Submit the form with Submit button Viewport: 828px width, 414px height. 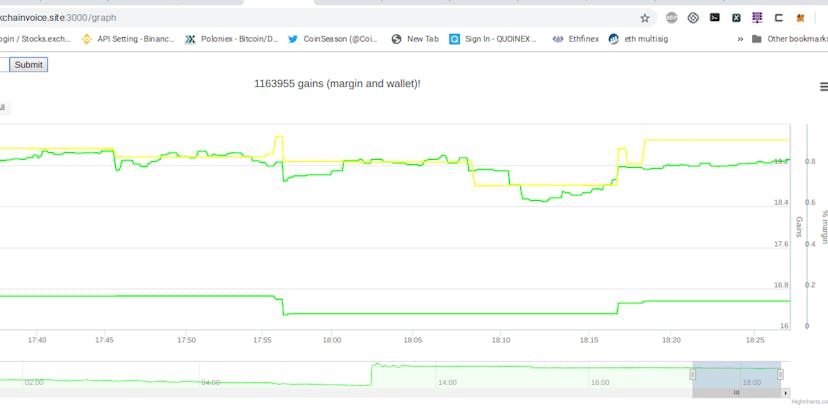(x=29, y=64)
